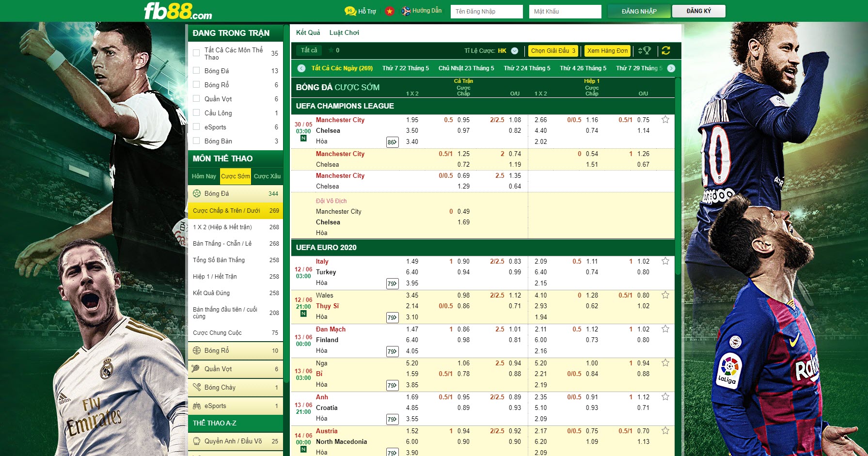Click the Chọn Giải Đấu 3 button
Image resolution: width=868 pixels, height=456 pixels.
[x=553, y=50]
